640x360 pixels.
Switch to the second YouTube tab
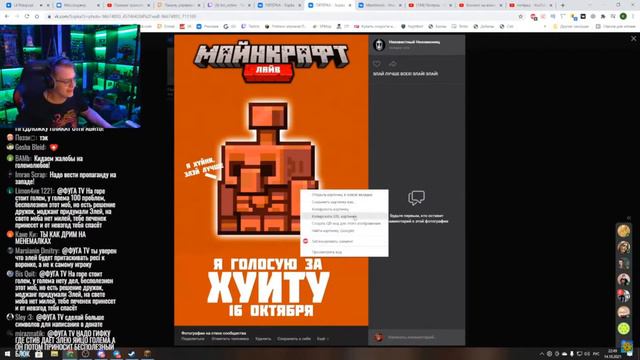430,5
